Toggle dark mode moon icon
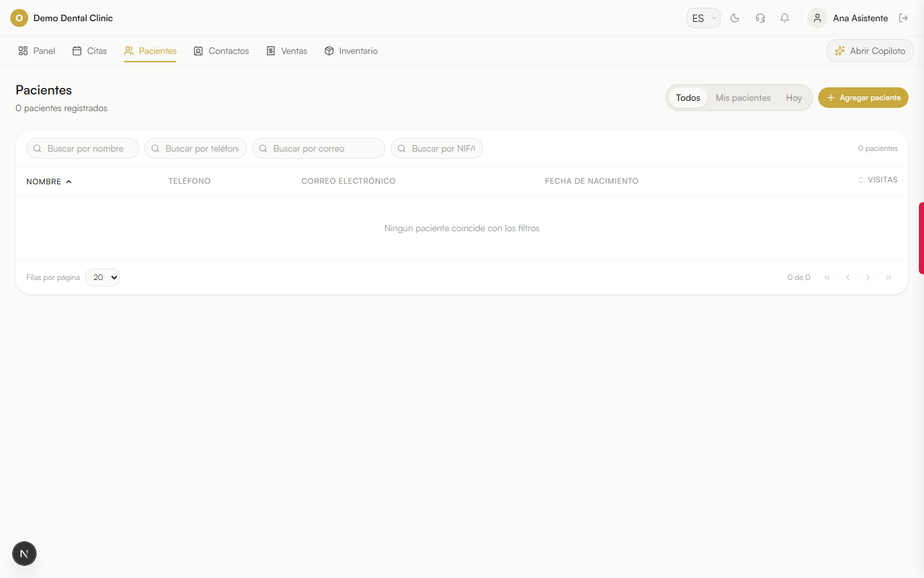Image resolution: width=924 pixels, height=578 pixels. [735, 18]
